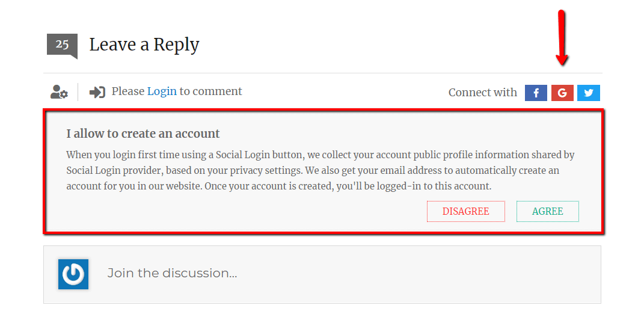644x317 pixels.
Task: Open the Login link
Action: tap(162, 91)
